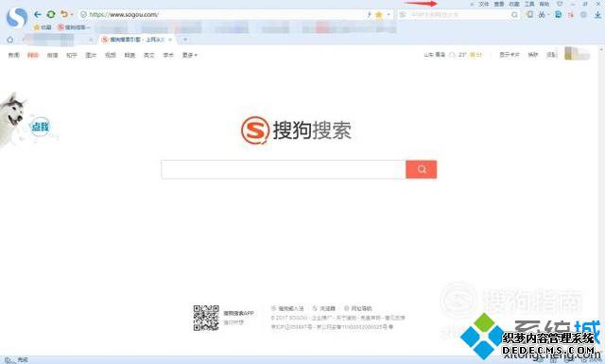This screenshot has height=364, width=605.
Task: Open the 知乎 search category
Action: coord(72,55)
